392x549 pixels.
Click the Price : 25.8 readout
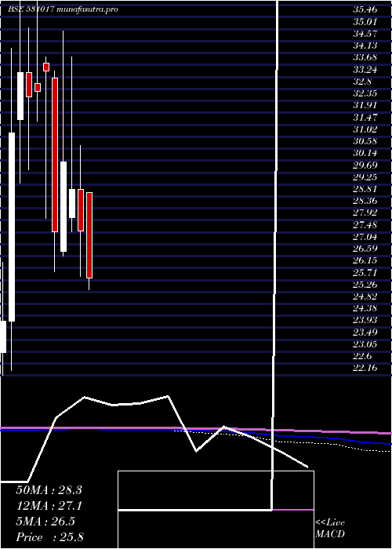click(49, 537)
